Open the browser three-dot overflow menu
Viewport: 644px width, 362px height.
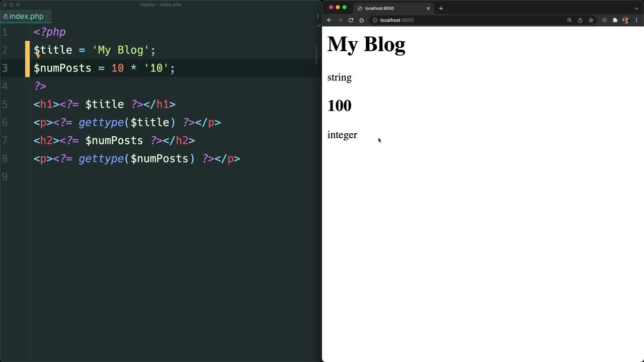pos(636,20)
